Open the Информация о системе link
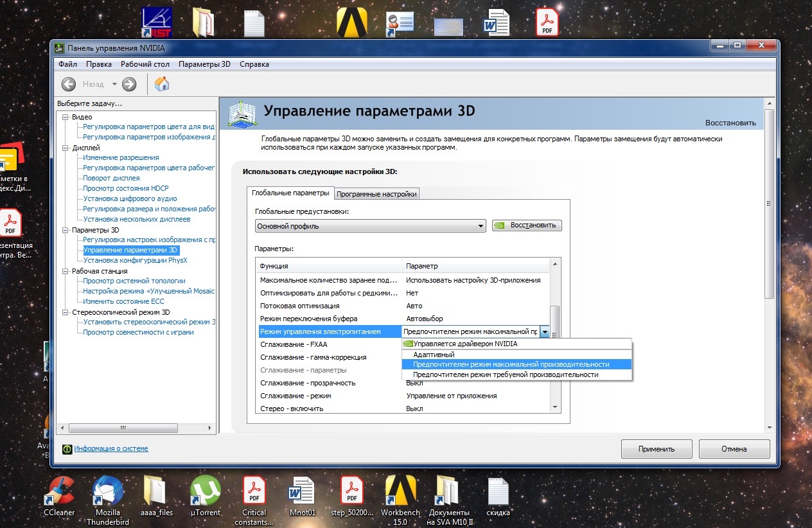Viewport: 812px width, 528px height. click(111, 448)
